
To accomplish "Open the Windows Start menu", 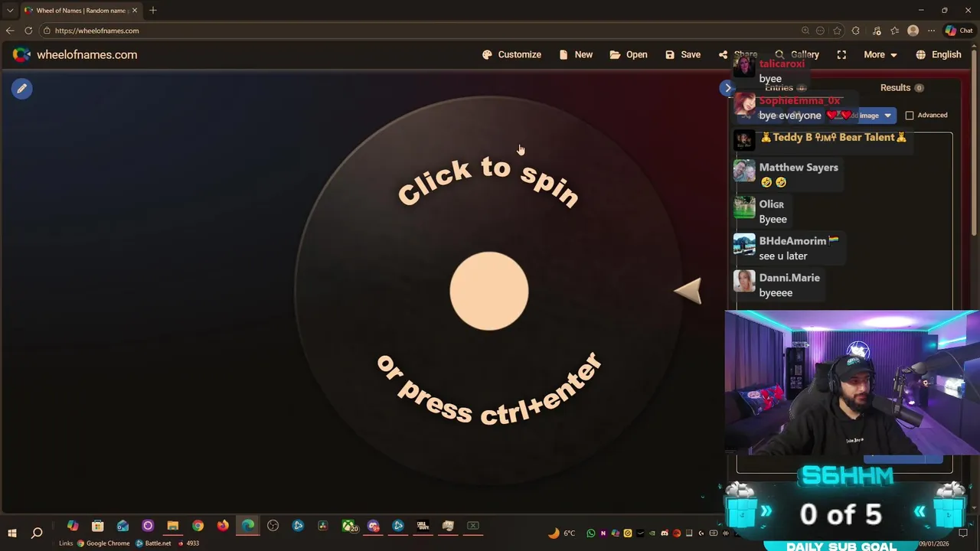I will click(x=12, y=533).
